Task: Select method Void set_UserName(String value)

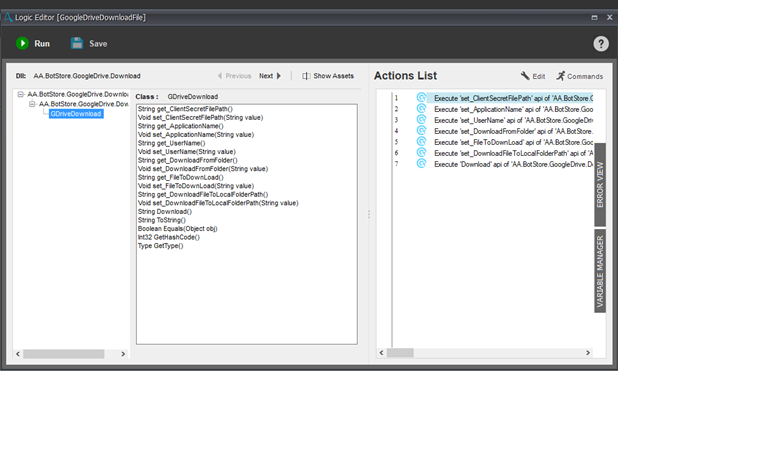Action: pyautogui.click(x=187, y=151)
